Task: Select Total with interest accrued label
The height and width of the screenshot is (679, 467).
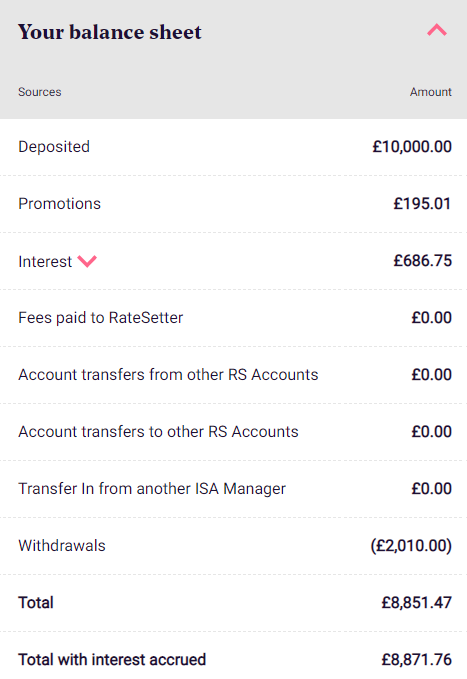Action: pos(112,660)
